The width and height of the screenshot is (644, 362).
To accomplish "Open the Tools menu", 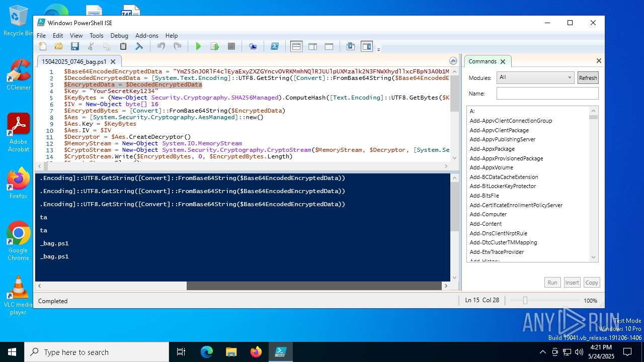I will pos(97,36).
